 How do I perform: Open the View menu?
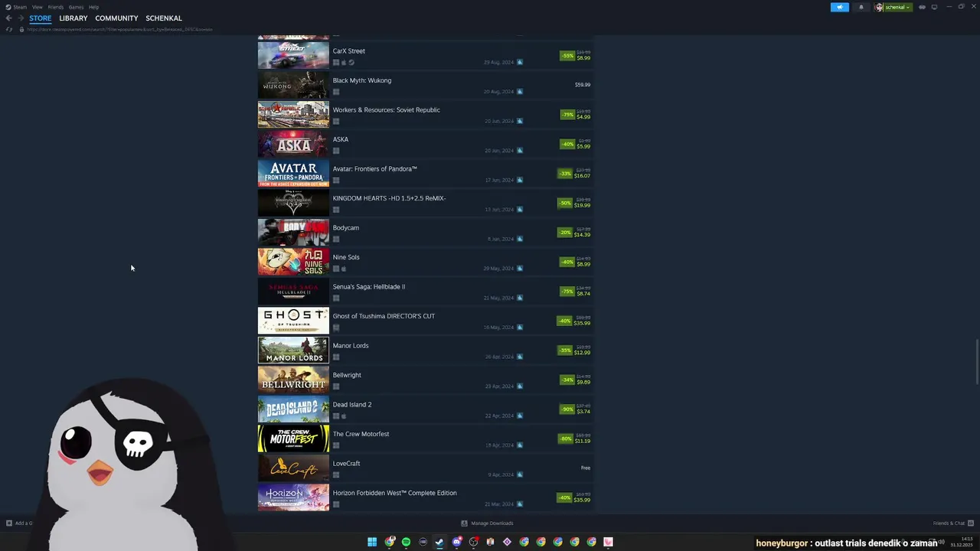(x=37, y=7)
